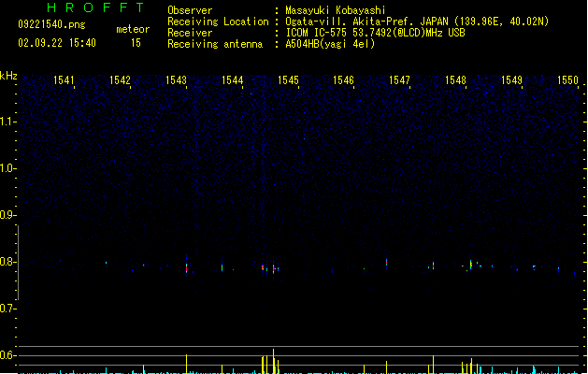Click the 1545 time marker
588x374 pixels.
(x=288, y=80)
